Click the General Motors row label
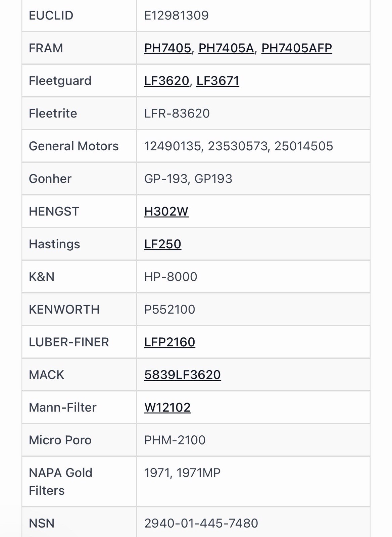This screenshot has height=537, width=392. [x=74, y=146]
